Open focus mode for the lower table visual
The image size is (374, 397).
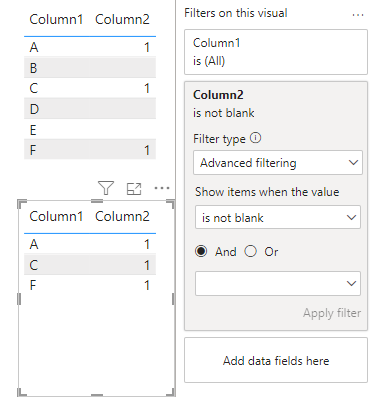pyautogui.click(x=134, y=189)
